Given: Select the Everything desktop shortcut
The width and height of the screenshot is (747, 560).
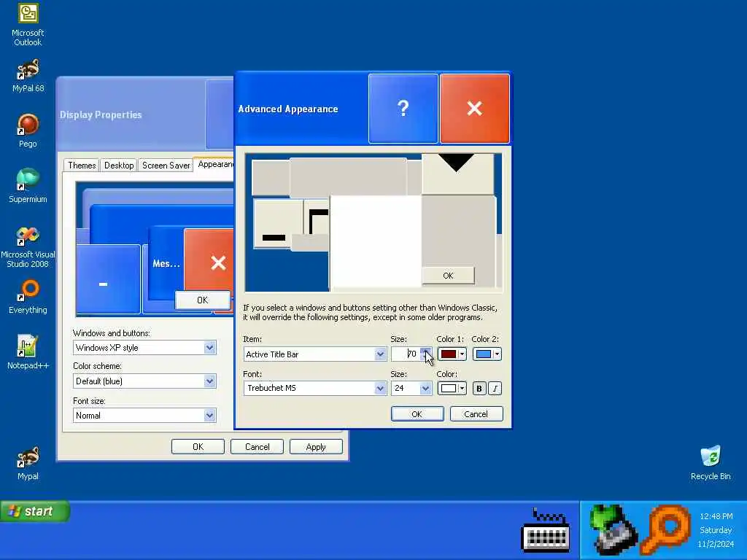Looking at the screenshot, I should pos(28,297).
